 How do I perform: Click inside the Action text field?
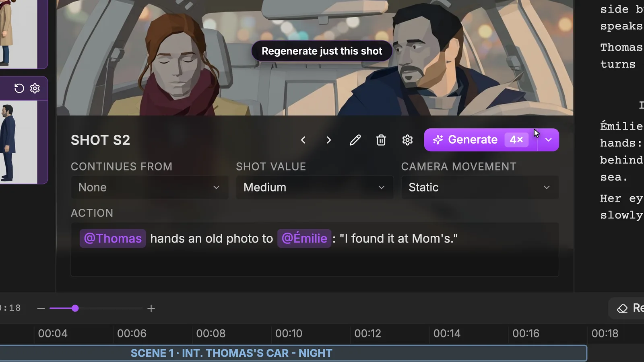tap(315, 250)
